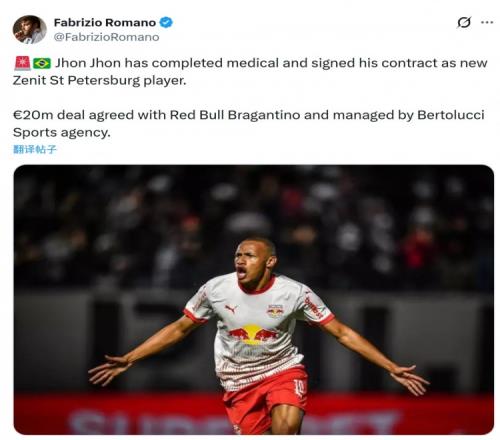Screen dimensions: 500x440
Task: Click the 翻译帖子 translate post link
Action: pos(35,149)
